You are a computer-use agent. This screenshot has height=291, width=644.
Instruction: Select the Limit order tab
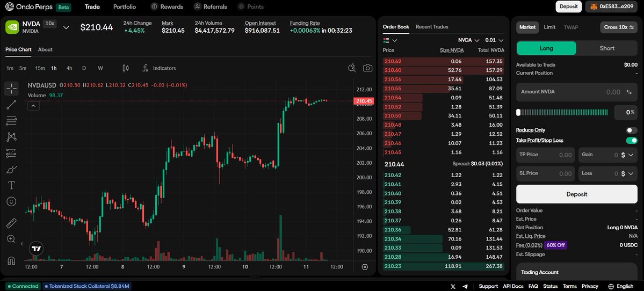[x=549, y=27]
